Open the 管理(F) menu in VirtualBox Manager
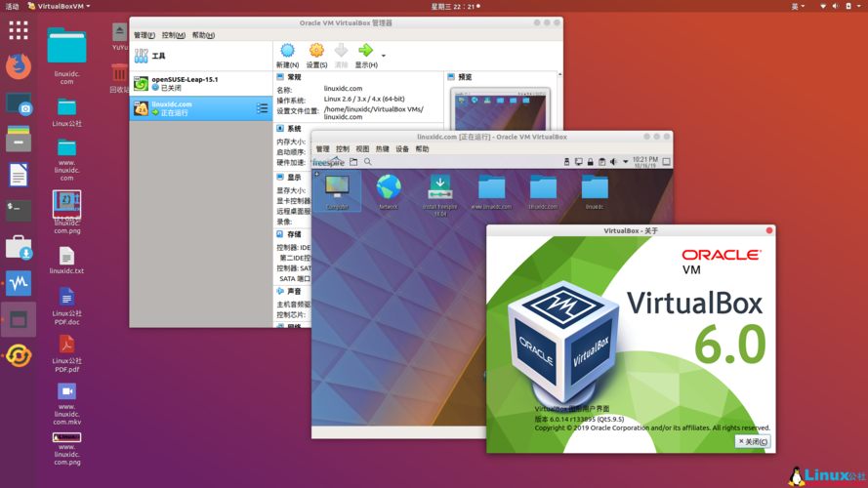The height and width of the screenshot is (488, 868). point(144,35)
